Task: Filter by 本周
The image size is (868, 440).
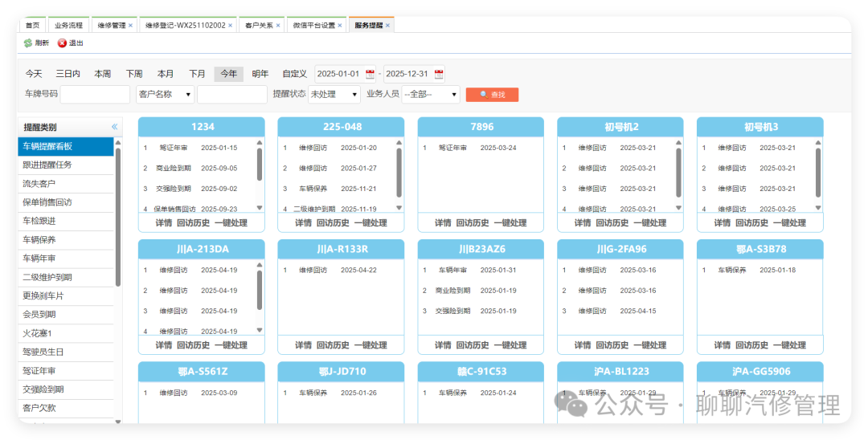Action: click(102, 74)
